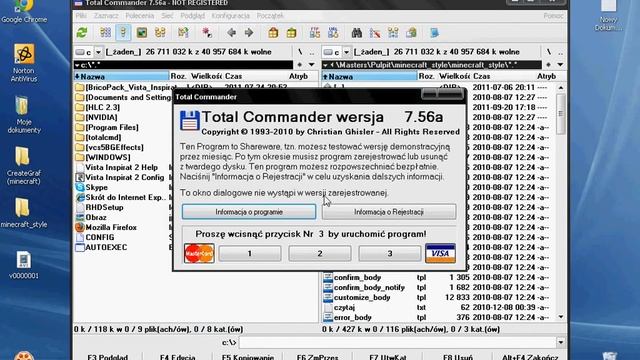The width and height of the screenshot is (640, 360).
Task: Open left panel favorites star button
Action: [300, 65]
